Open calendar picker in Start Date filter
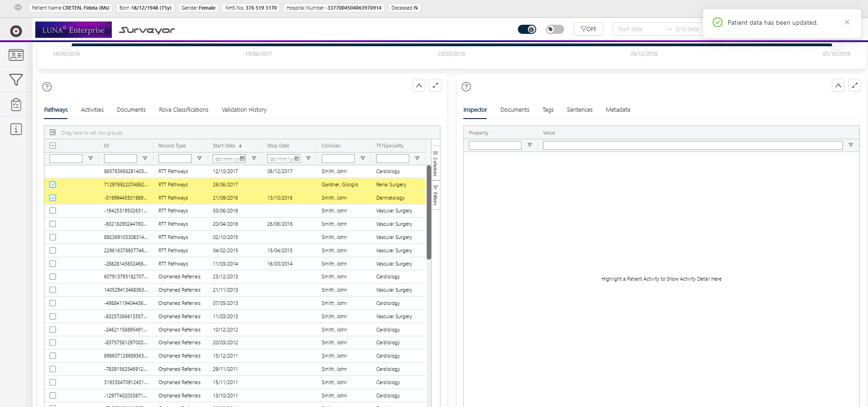The image size is (868, 407). 242,159
